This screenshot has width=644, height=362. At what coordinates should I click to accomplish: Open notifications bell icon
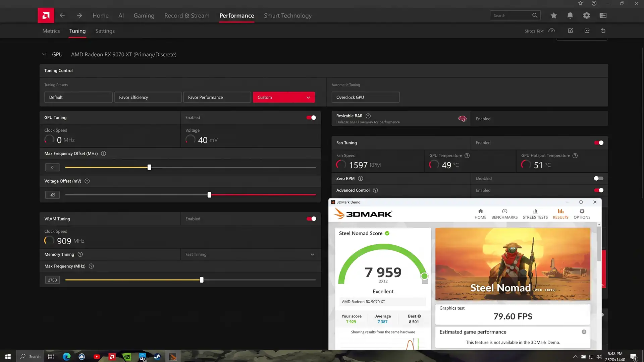coord(570,15)
